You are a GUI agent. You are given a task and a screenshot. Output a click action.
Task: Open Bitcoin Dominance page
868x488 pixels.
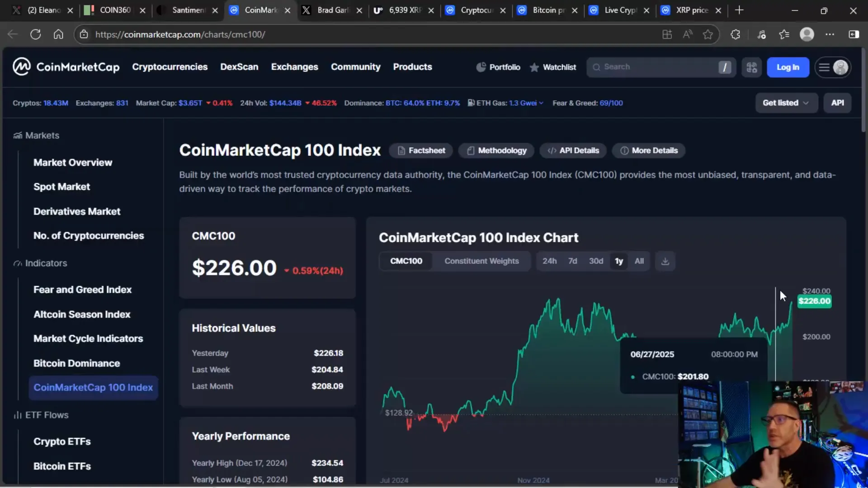pyautogui.click(x=76, y=363)
